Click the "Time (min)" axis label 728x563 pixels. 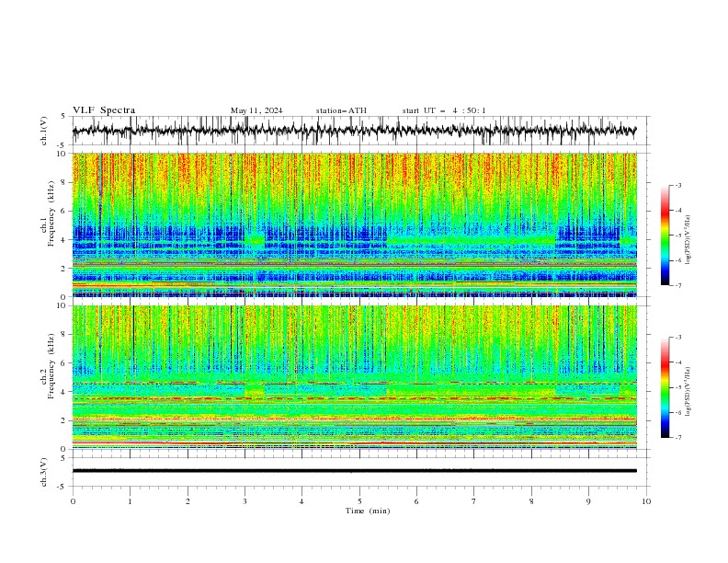[x=368, y=511]
